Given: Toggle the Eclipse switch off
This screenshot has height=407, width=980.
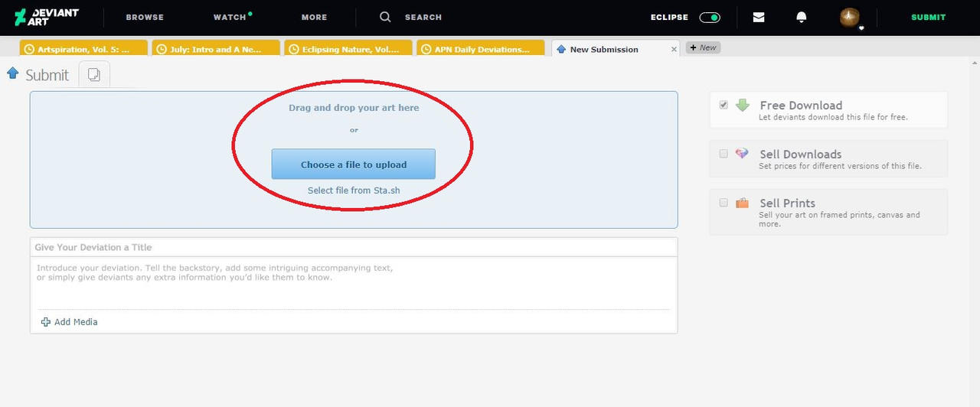Looking at the screenshot, I should pos(710,17).
